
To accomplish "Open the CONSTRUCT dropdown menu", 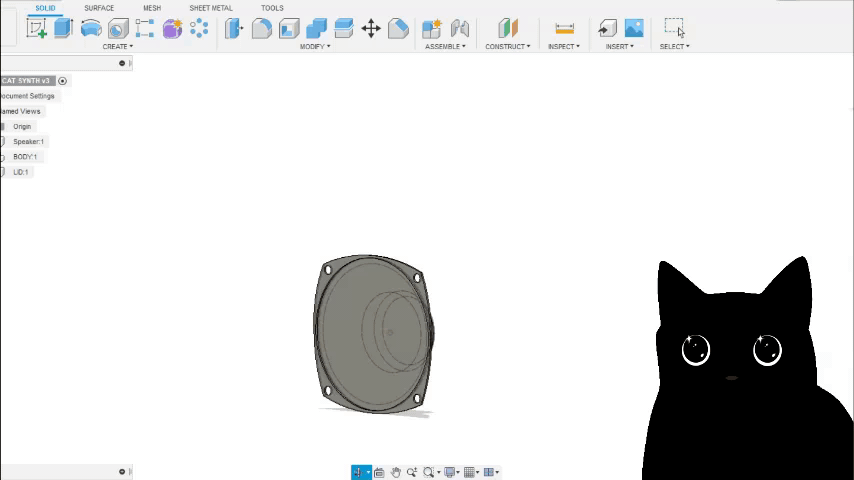I will click(508, 47).
